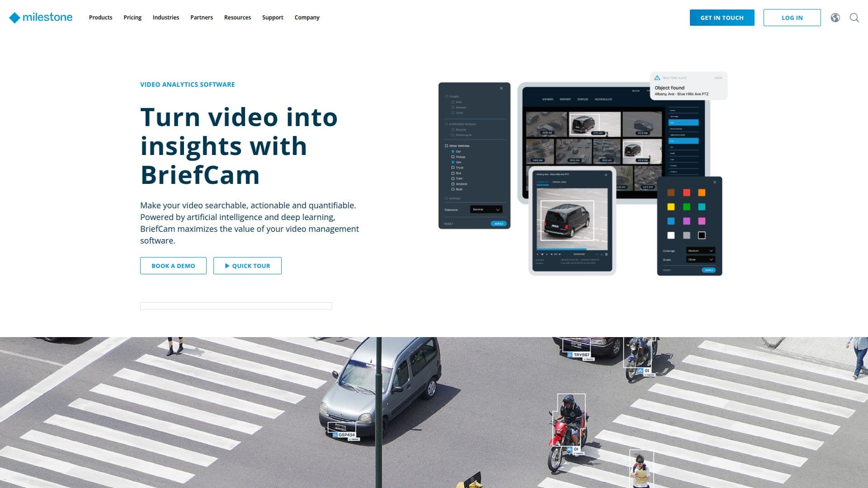Open site search magnifier icon
Viewport: 868px width, 488px height.
[854, 18]
